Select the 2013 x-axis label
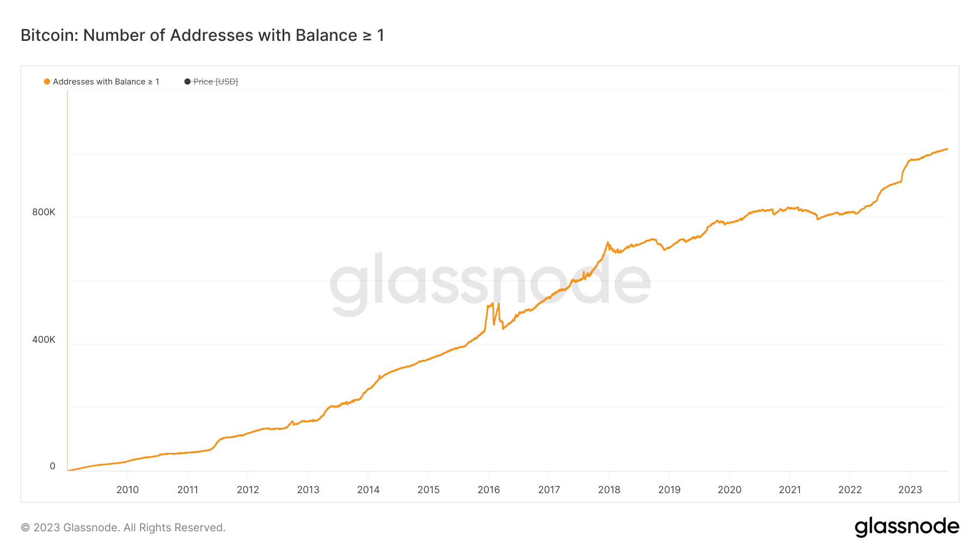The image size is (980, 552). click(308, 489)
